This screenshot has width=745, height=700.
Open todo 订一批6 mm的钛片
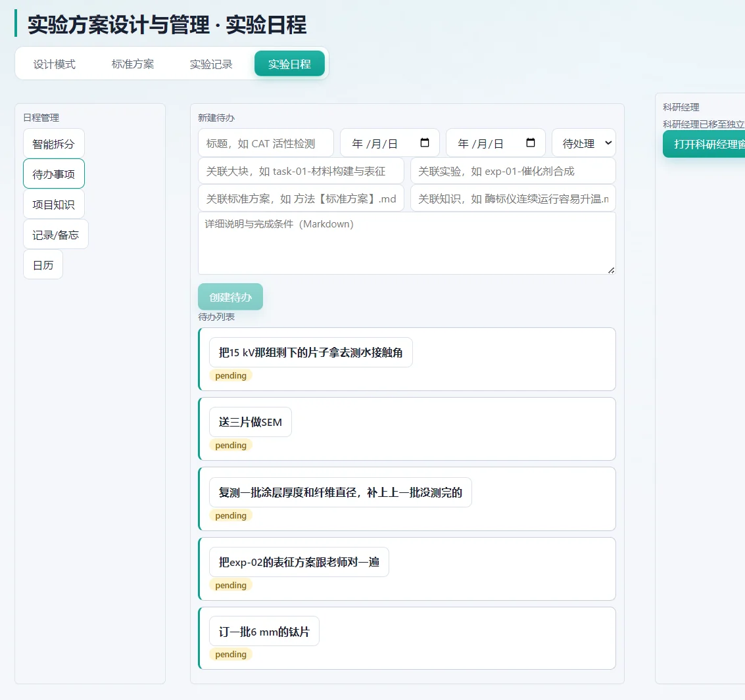click(x=264, y=631)
